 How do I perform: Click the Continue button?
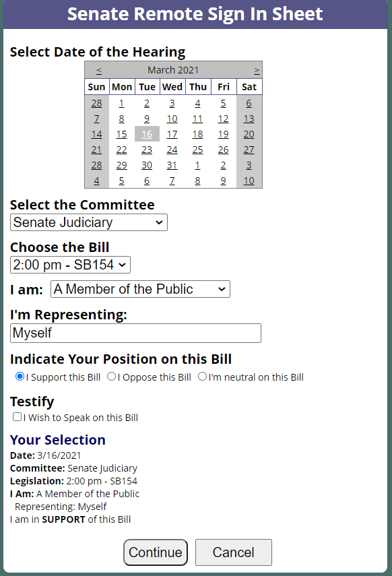(156, 552)
